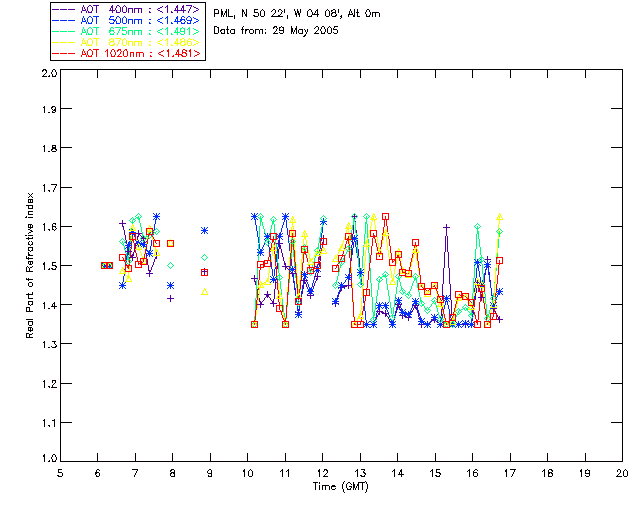Click the x-axis label 6
The image size is (640, 512).
pyautogui.click(x=98, y=473)
